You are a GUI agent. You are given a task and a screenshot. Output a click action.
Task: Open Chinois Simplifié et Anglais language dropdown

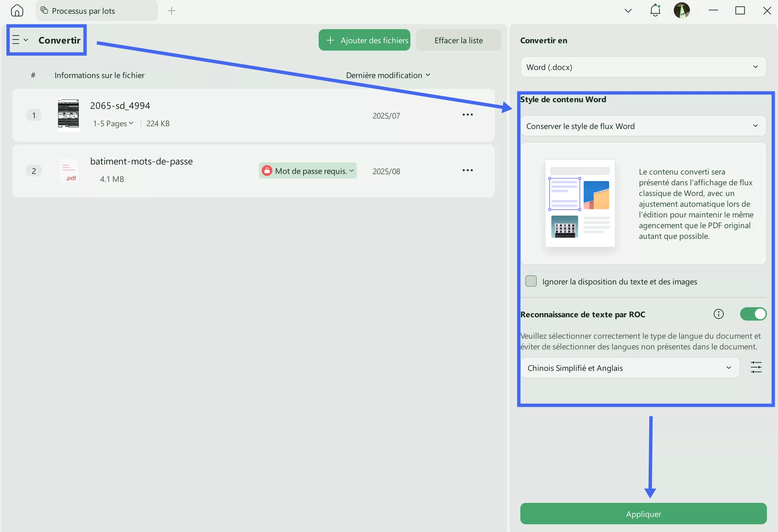[x=630, y=368]
